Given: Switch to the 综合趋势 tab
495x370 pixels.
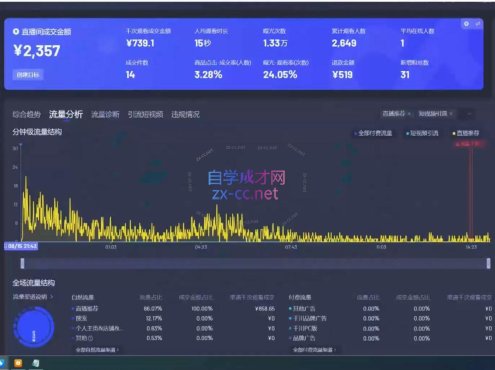Looking at the screenshot, I should 27,114.
